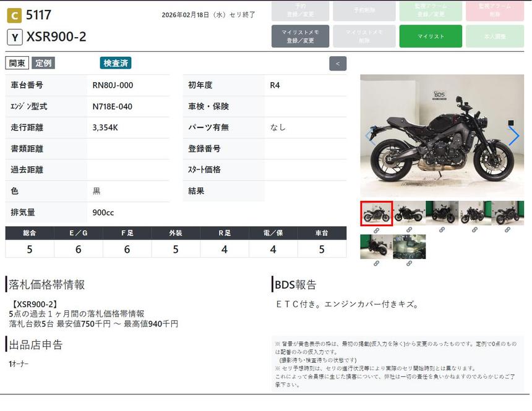The width and height of the screenshot is (532, 411).
Task: Click the 監視アラーム 削除 button
Action: tap(494, 10)
